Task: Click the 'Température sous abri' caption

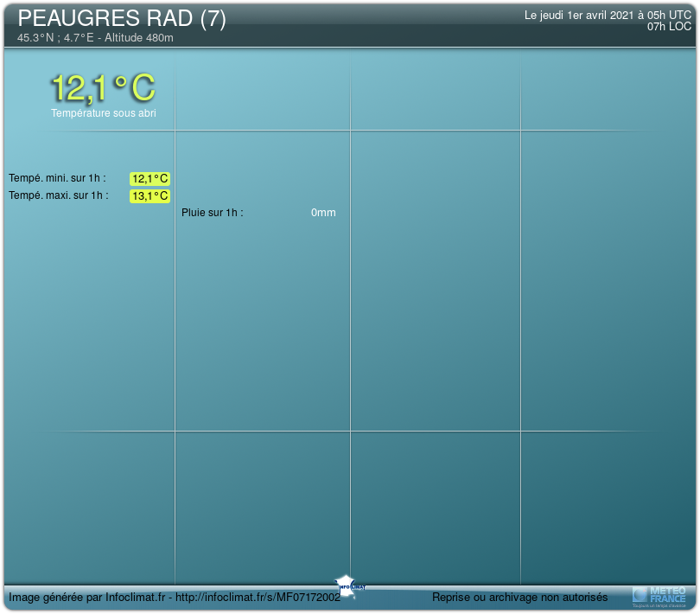Action: click(x=103, y=113)
